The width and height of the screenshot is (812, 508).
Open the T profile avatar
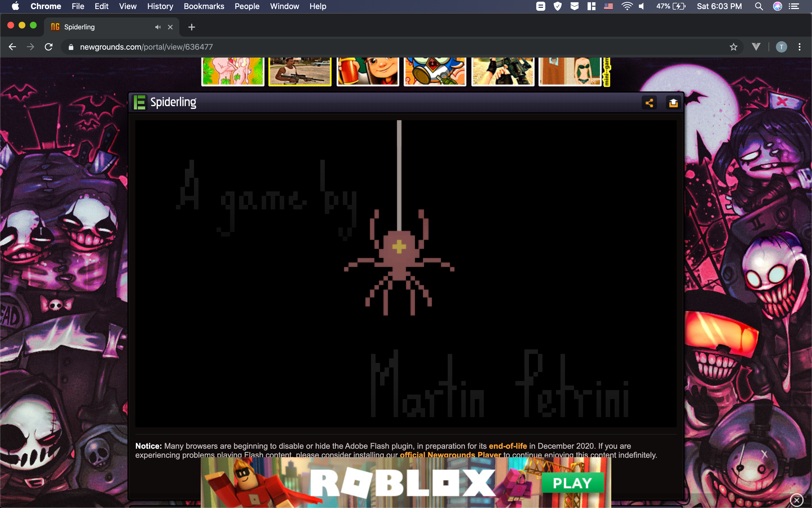[x=781, y=47]
